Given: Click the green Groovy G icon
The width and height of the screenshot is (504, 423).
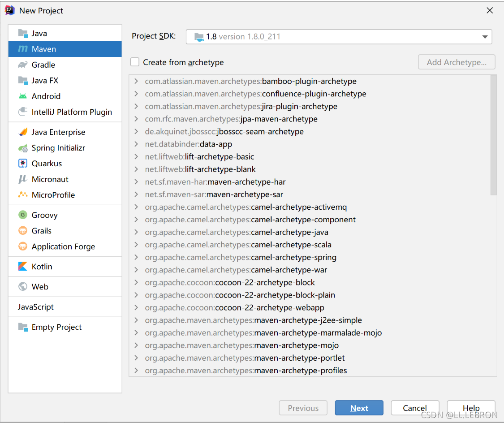Looking at the screenshot, I should 23,215.
